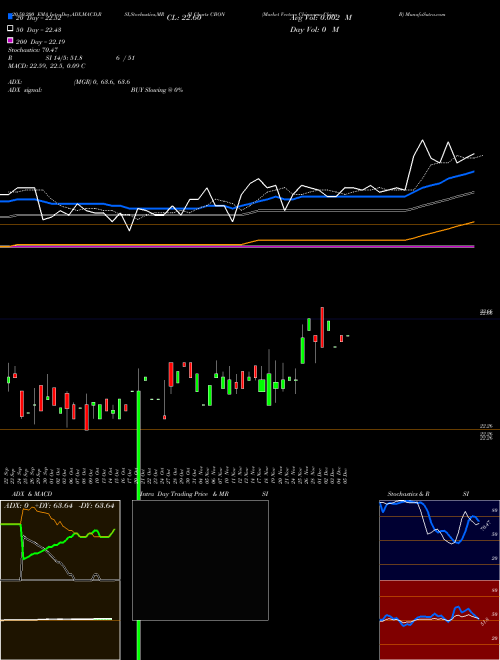Click the 'Avg Vol: 0.002 M' label
Screen dimensions: 500x660
click(x=321, y=18)
